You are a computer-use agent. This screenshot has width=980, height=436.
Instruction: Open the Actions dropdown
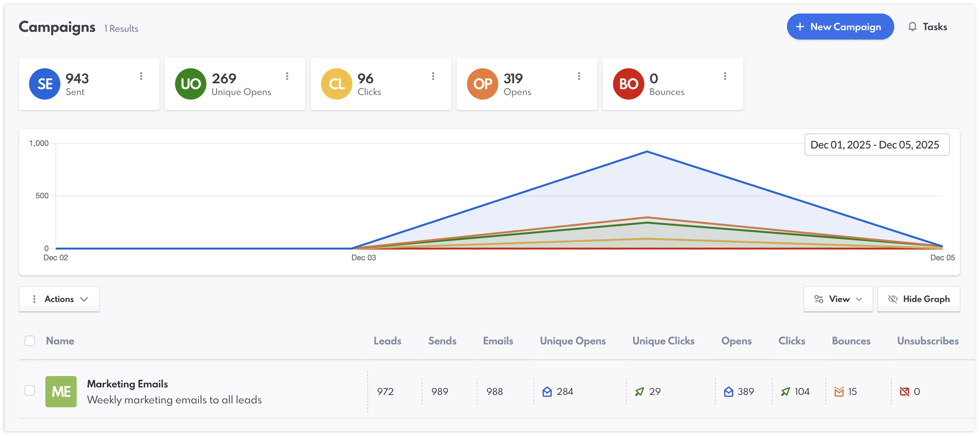click(x=59, y=299)
